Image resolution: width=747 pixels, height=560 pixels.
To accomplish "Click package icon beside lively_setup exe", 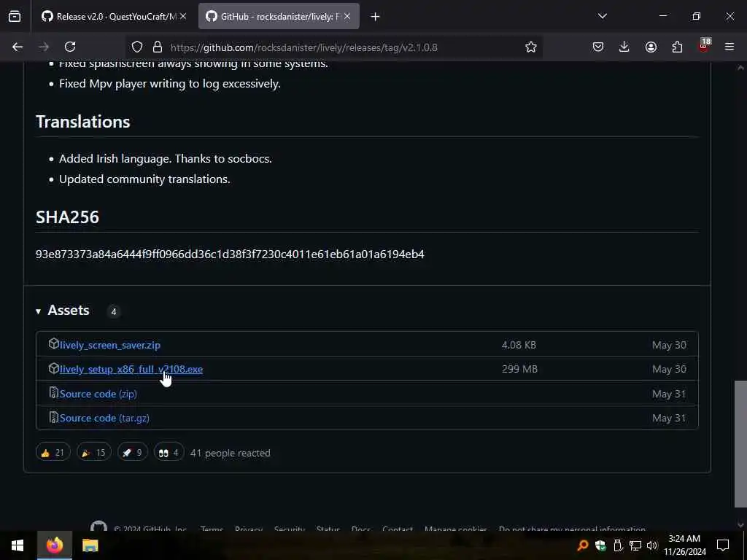I will tap(53, 368).
